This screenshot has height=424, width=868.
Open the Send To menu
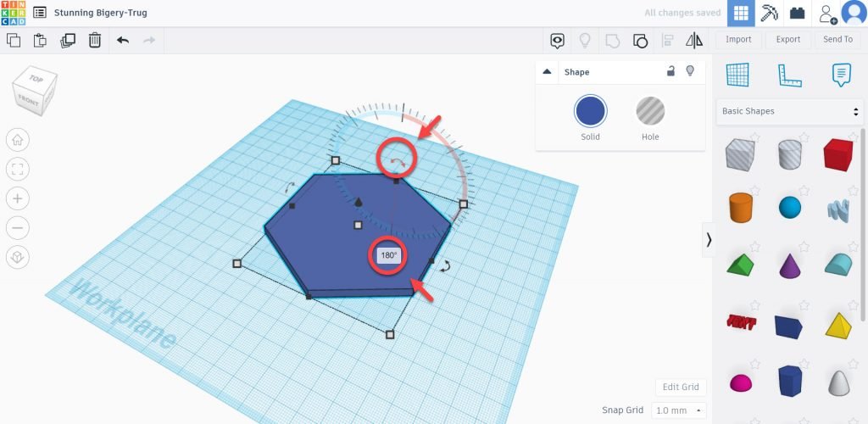coord(837,39)
